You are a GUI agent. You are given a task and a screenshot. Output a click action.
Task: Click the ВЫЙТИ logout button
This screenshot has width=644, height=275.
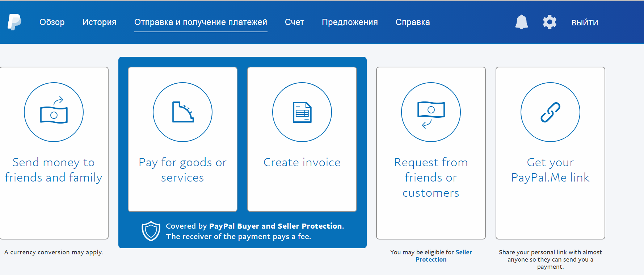point(585,22)
